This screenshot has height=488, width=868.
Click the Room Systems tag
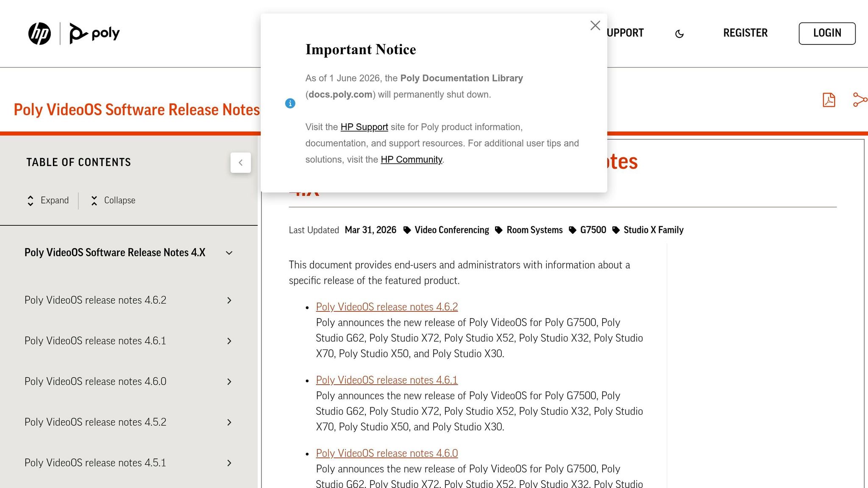click(534, 230)
